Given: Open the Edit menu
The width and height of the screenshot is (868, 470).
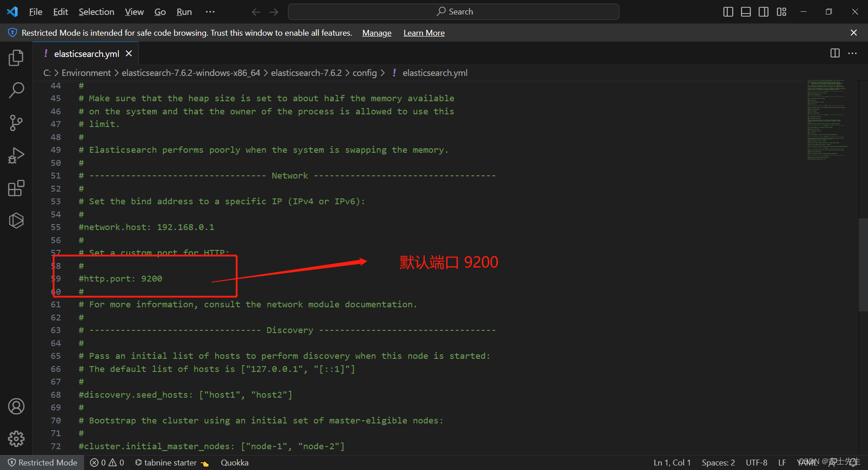Looking at the screenshot, I should [61, 12].
